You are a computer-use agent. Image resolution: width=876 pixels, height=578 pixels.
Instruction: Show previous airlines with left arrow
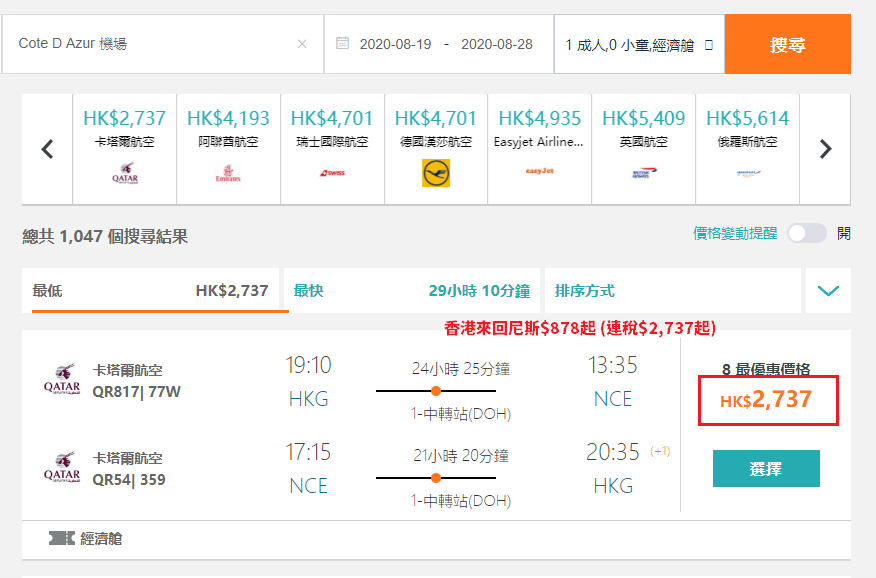pyautogui.click(x=47, y=149)
